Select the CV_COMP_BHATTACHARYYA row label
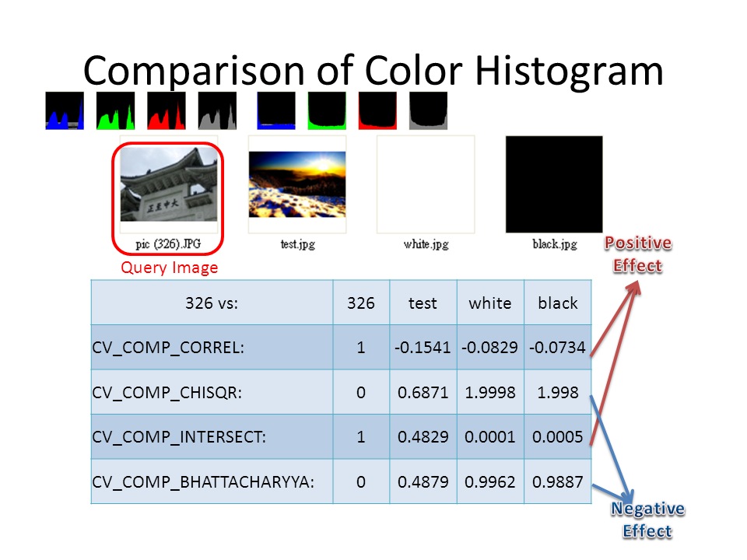The width and height of the screenshot is (747, 560). [203, 481]
